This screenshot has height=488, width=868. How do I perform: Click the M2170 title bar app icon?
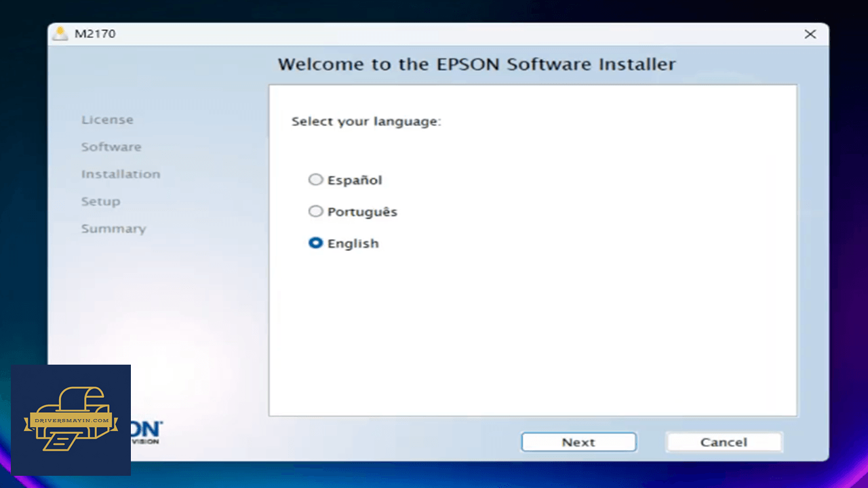point(60,34)
